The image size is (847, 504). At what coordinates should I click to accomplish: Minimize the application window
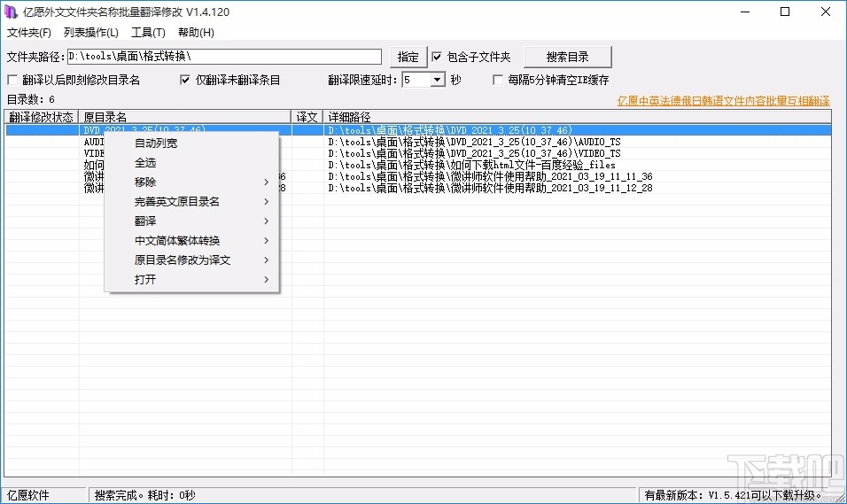(x=745, y=12)
